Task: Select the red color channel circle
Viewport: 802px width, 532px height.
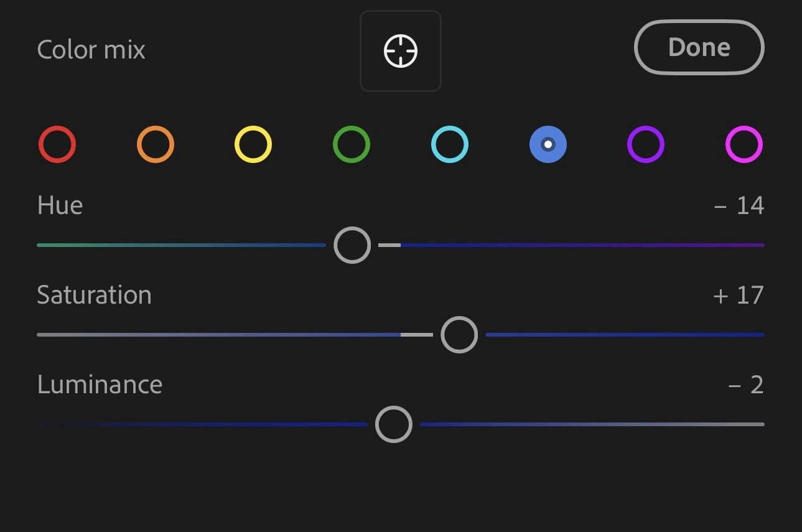Action: coord(57,144)
